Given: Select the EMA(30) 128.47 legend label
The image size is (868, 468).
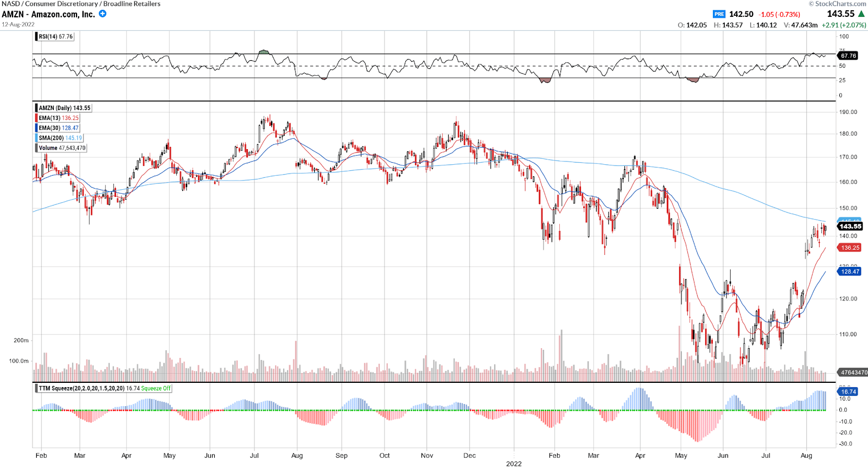Looking at the screenshot, I should click(x=59, y=128).
